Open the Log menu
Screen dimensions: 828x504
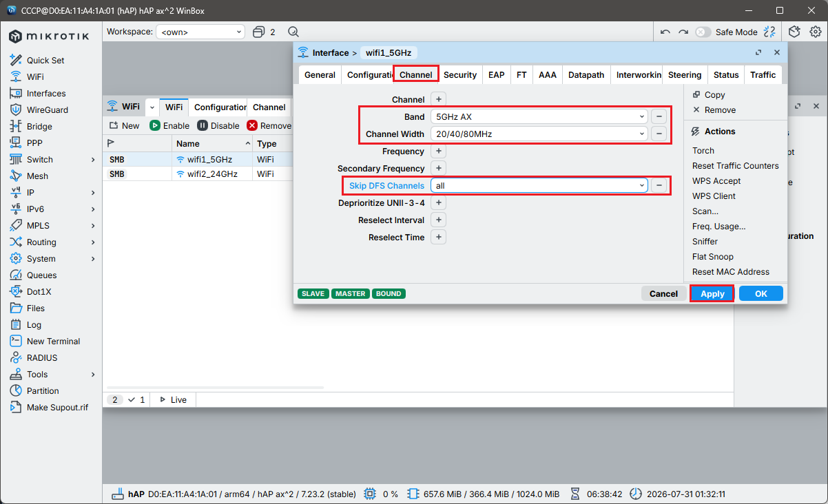point(34,324)
